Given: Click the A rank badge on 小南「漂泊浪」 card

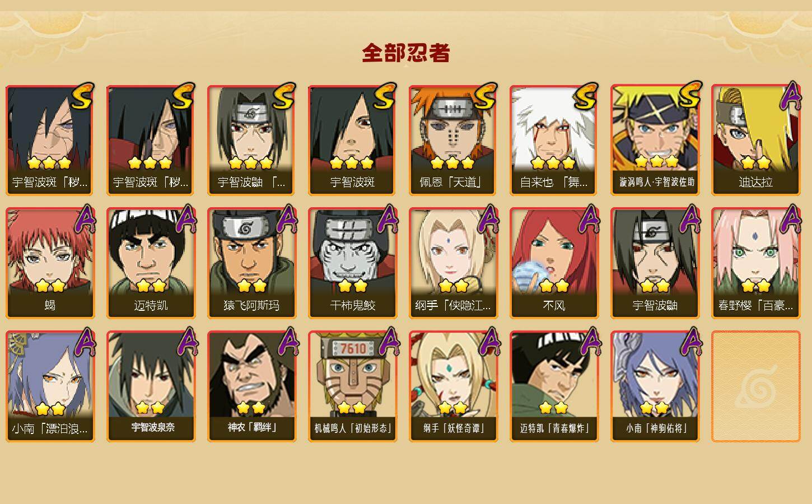Looking at the screenshot, I should click(x=85, y=343).
